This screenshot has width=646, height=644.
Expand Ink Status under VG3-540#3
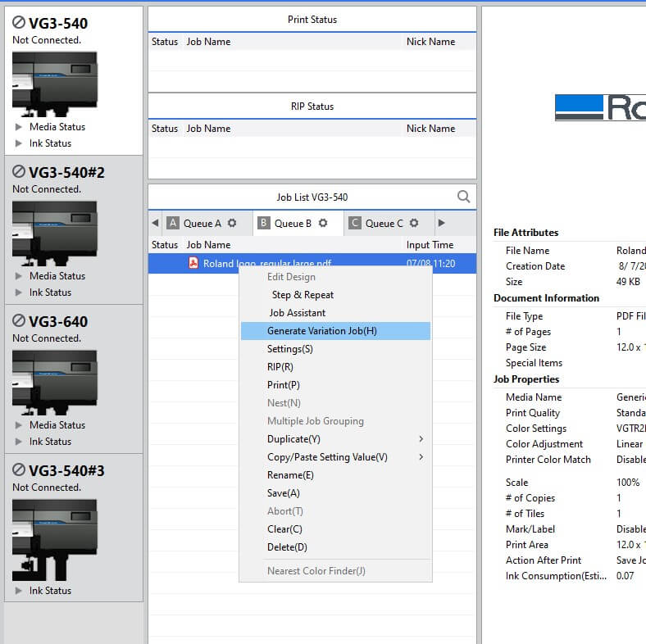tap(19, 591)
